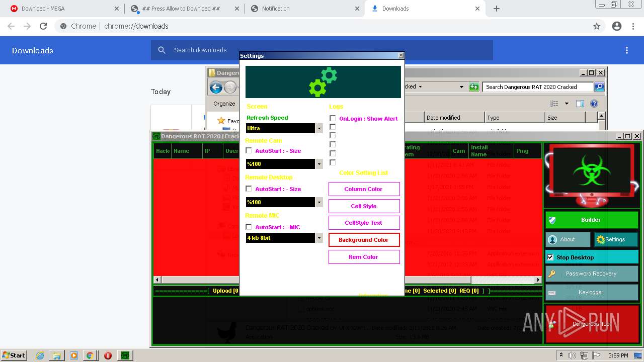
Task: Enable Remote Cam AutoStart checkbox
Action: 249,150
